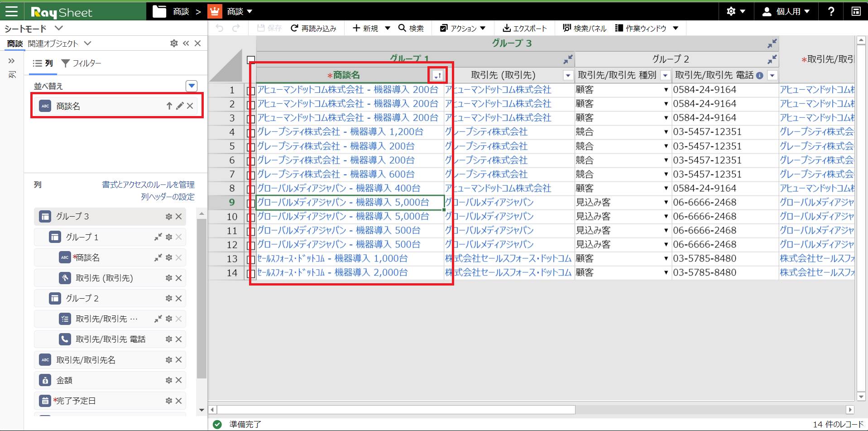The width and height of the screenshot is (868, 431).
Task: Close the side panel with X
Action: [x=197, y=44]
